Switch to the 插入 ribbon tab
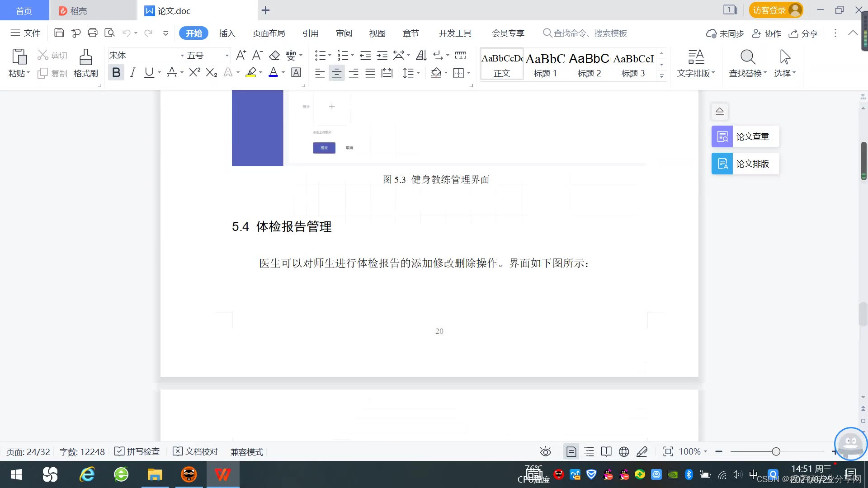 pos(227,33)
